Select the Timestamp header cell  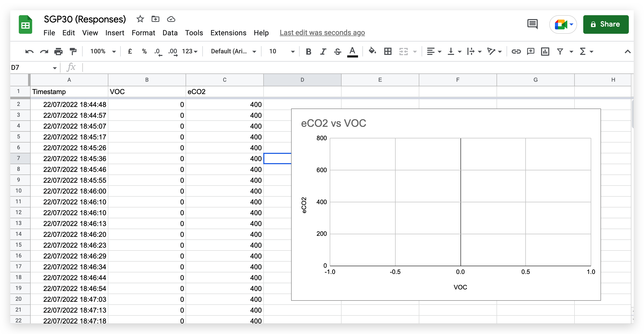[x=69, y=91]
